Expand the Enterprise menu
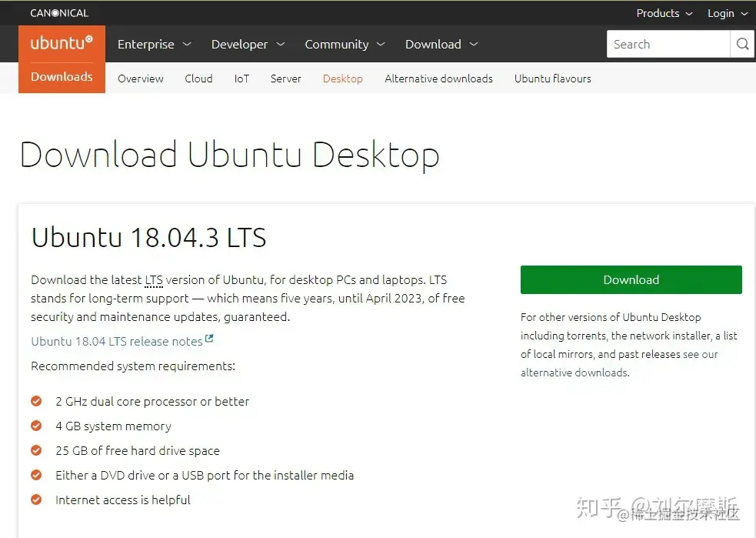The height and width of the screenshot is (538, 756). [155, 45]
